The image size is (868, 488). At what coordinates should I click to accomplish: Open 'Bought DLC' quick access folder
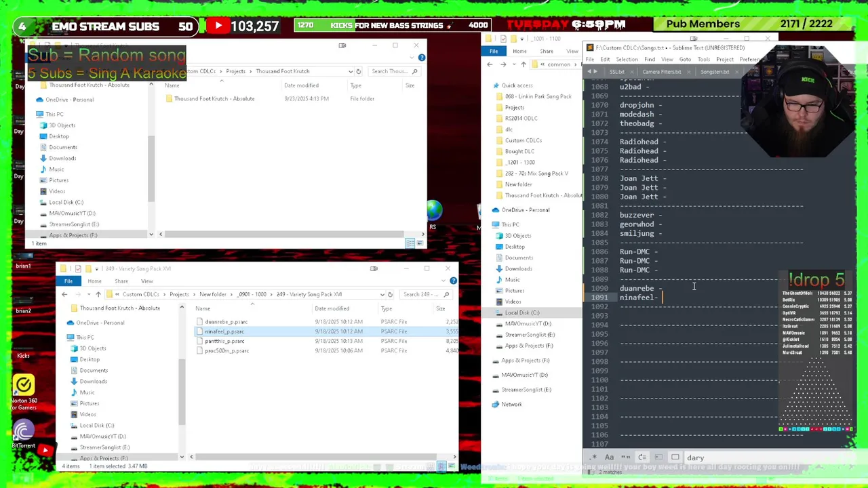tap(519, 151)
